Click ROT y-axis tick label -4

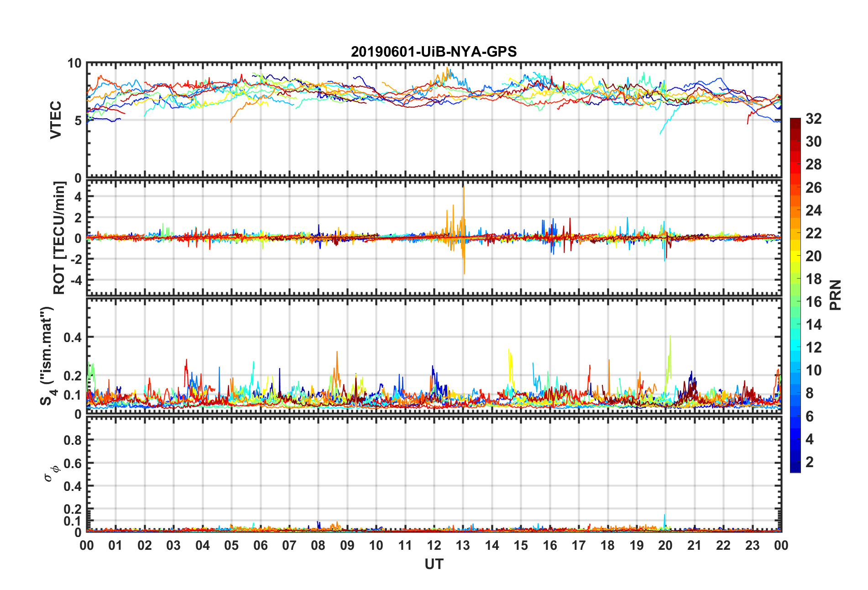point(76,279)
